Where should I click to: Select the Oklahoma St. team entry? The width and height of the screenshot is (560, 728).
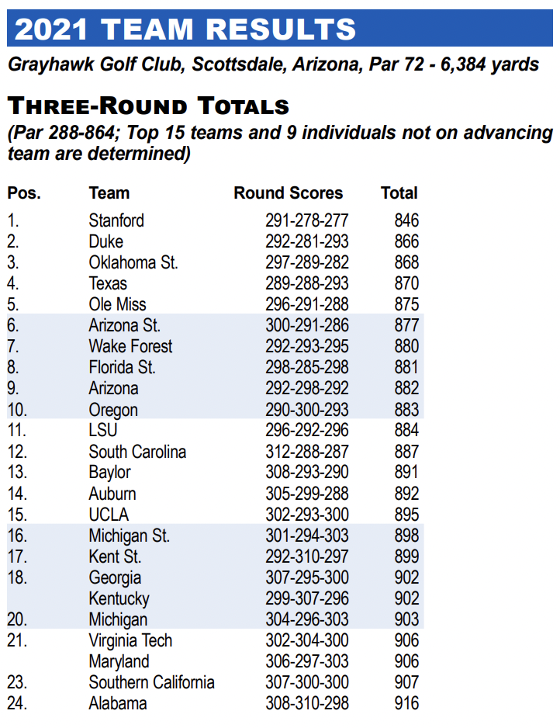(x=133, y=262)
